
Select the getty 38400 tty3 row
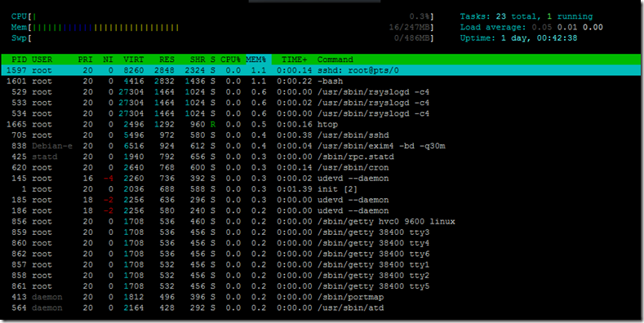click(x=321, y=232)
